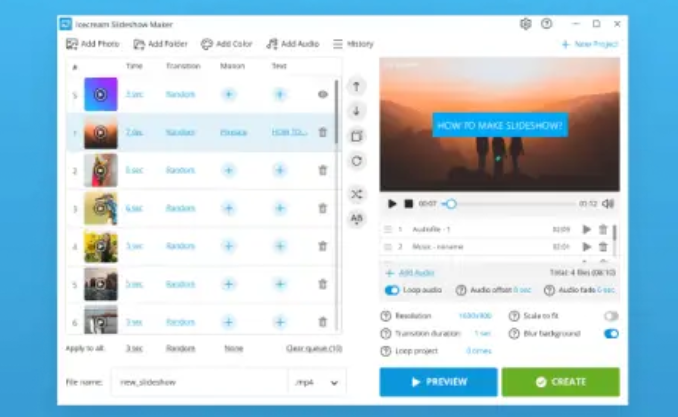This screenshot has width=678, height=417.
Task: Click the blue PREVIEW button
Action: pos(438,382)
